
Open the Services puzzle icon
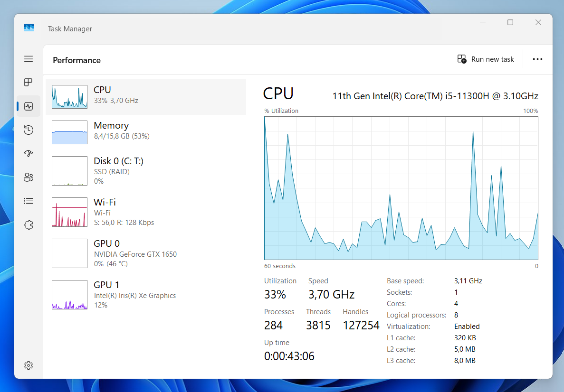[29, 225]
